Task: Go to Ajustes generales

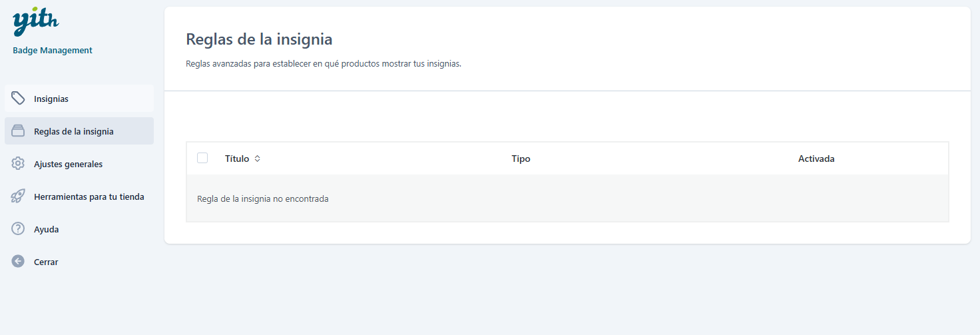Action: [x=69, y=165]
